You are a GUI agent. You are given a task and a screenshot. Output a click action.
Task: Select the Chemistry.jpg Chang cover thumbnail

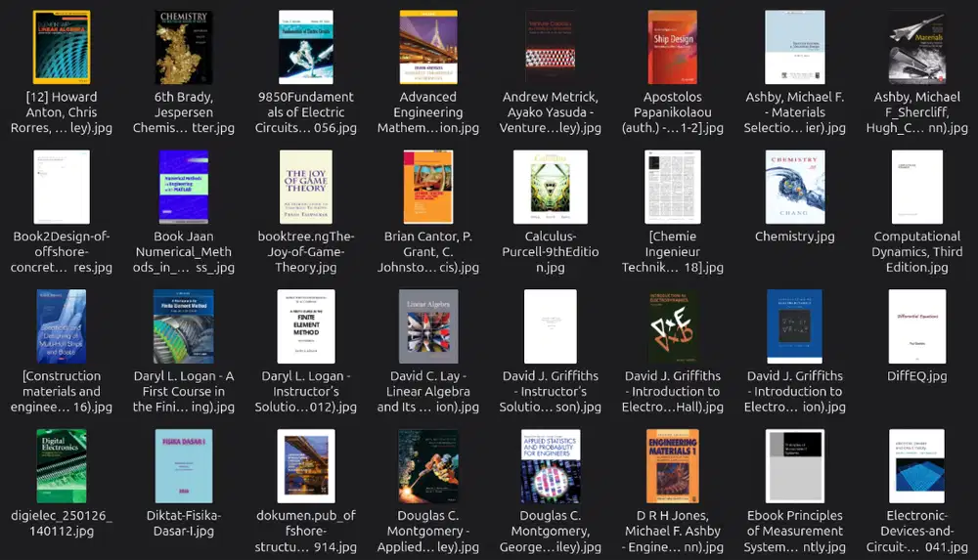(794, 187)
